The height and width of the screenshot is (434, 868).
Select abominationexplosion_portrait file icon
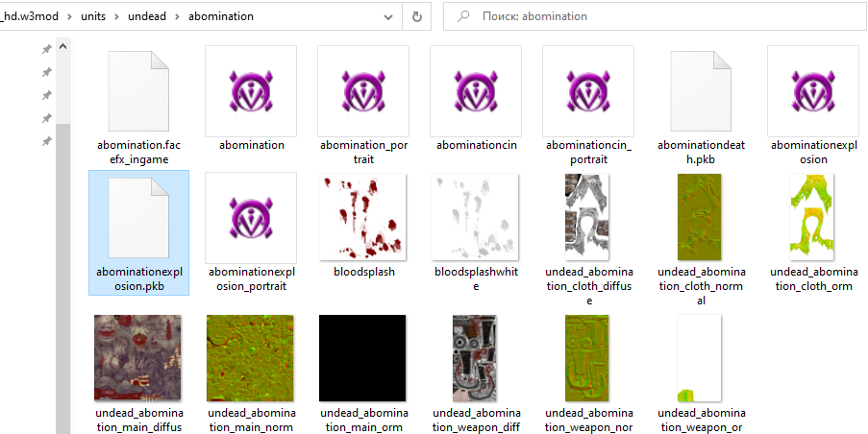click(x=251, y=218)
